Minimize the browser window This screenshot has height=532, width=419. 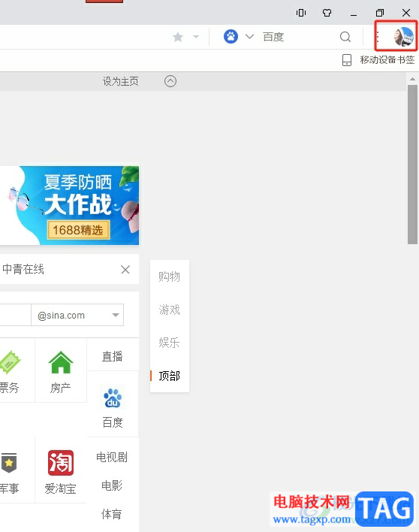pyautogui.click(x=354, y=15)
